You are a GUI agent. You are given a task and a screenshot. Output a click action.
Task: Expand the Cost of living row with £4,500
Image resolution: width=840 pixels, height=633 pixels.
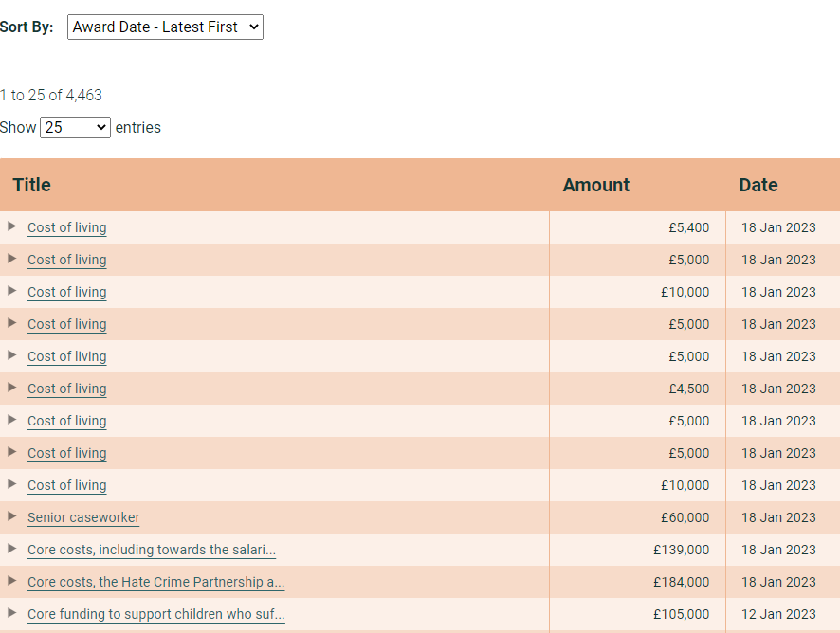tap(11, 389)
